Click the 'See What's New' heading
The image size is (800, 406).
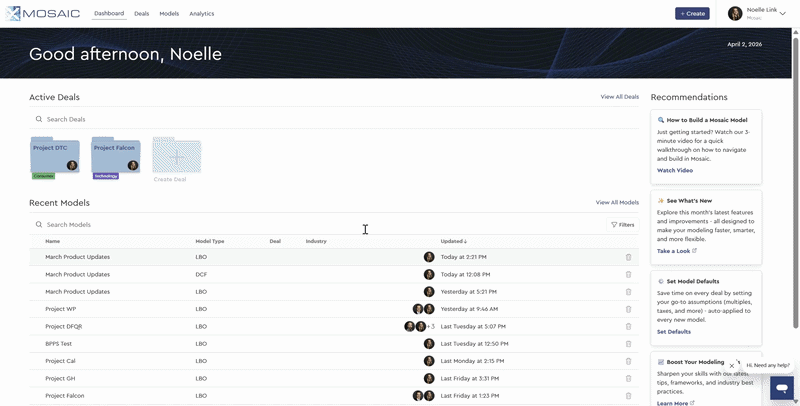click(689, 200)
